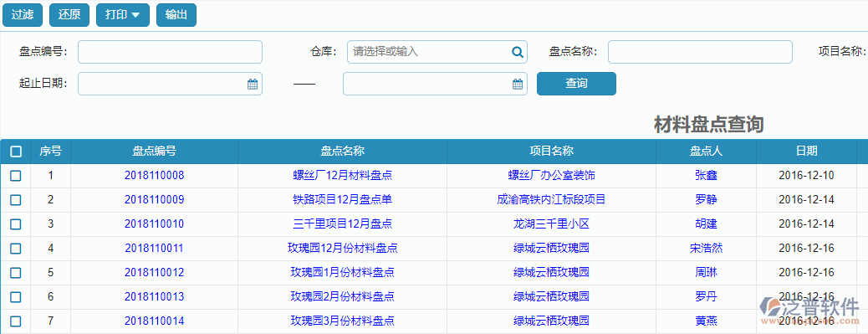Click the 仓库 search magnifier icon

pyautogui.click(x=517, y=52)
